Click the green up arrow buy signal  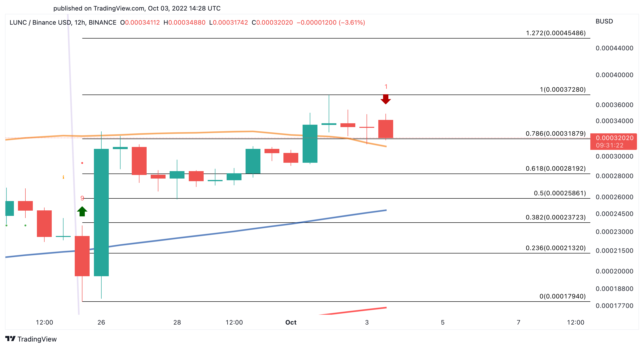(82, 211)
